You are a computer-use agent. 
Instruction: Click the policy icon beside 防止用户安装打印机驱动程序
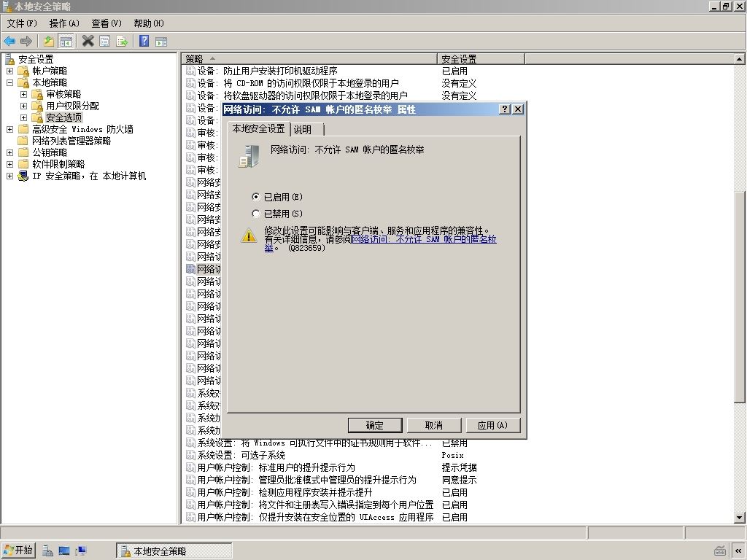(x=190, y=71)
